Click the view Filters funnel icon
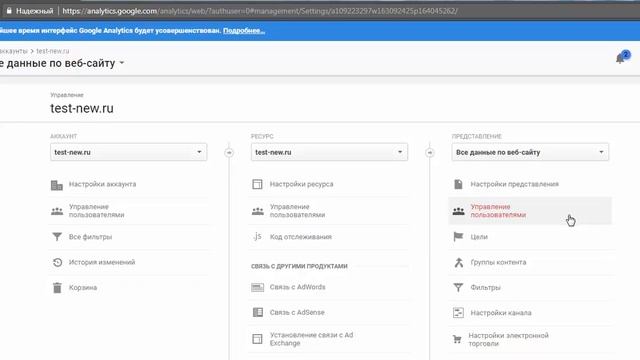Viewport: 640px width, 360px height. click(x=458, y=288)
